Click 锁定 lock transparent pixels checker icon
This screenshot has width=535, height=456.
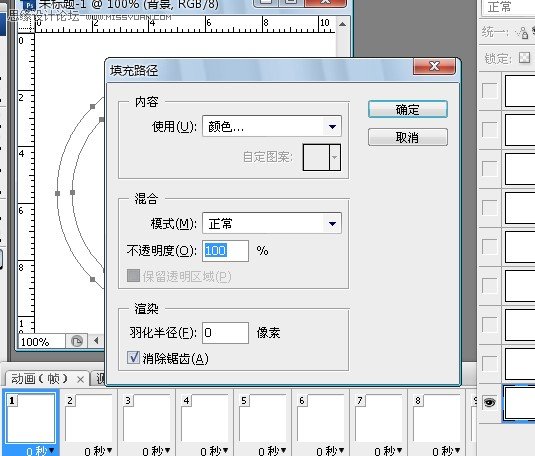pos(524,57)
